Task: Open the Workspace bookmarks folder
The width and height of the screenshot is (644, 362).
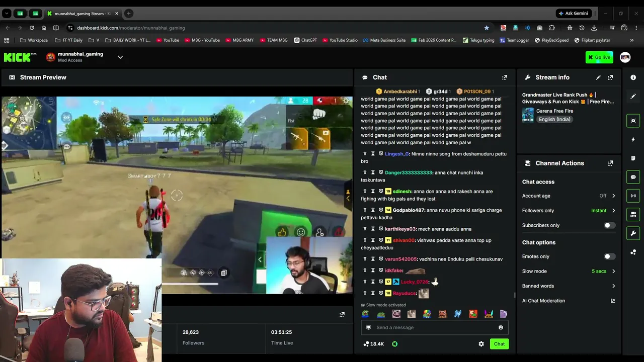Action: (34, 40)
